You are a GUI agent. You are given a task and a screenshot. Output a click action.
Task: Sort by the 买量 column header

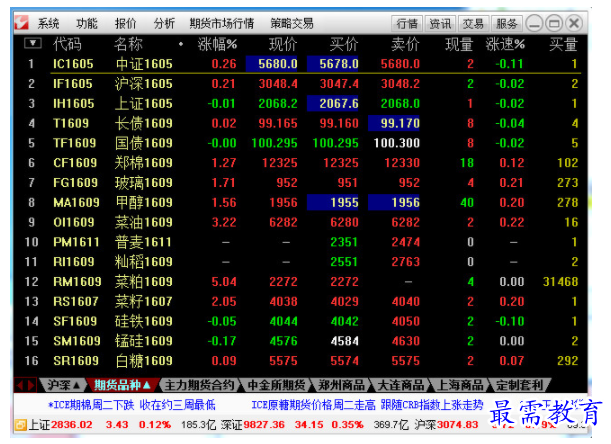(x=563, y=44)
